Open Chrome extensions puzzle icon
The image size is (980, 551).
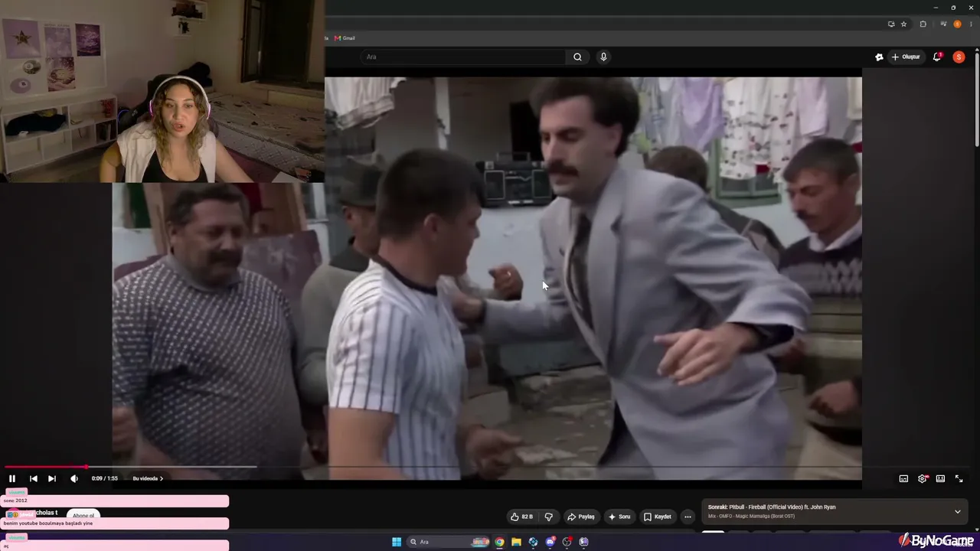(923, 24)
